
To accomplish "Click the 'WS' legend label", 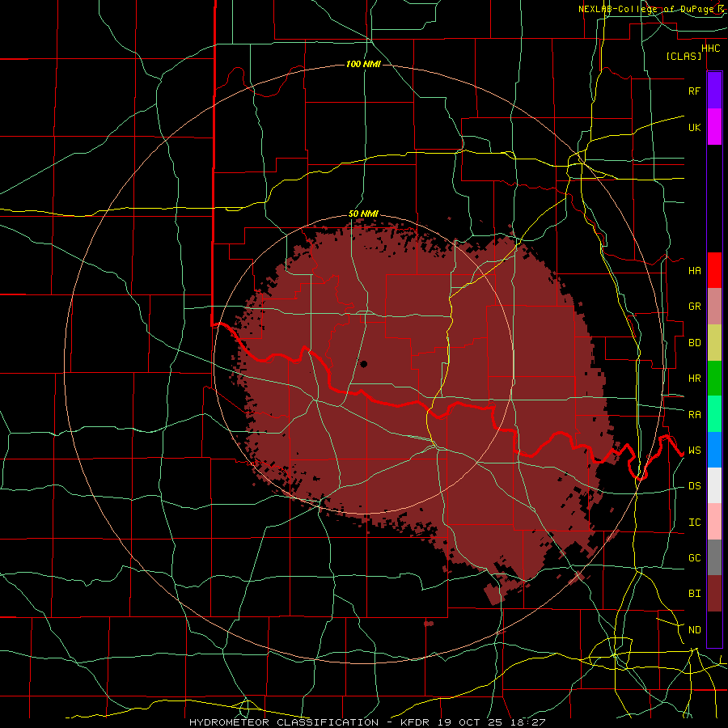I will point(694,451).
